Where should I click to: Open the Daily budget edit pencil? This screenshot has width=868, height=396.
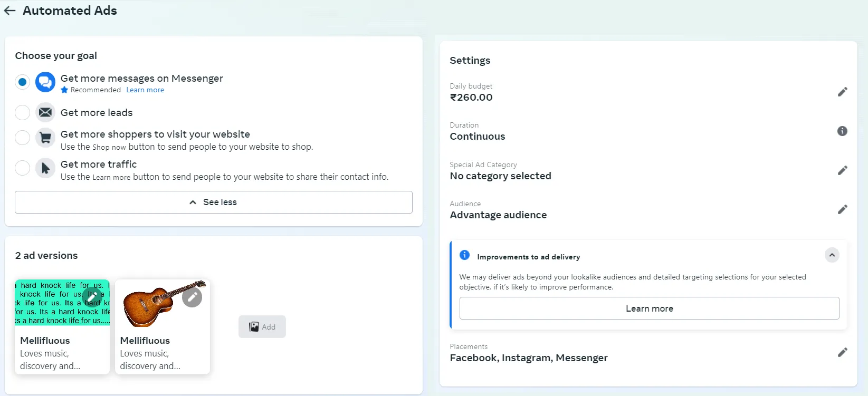click(843, 91)
